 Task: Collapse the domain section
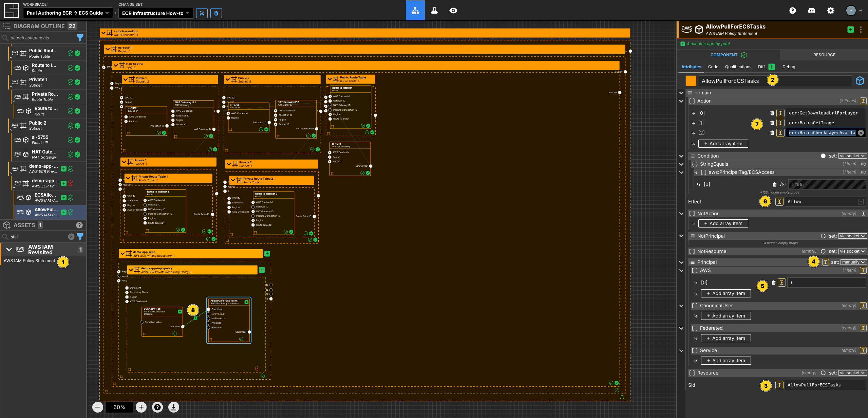[681, 93]
